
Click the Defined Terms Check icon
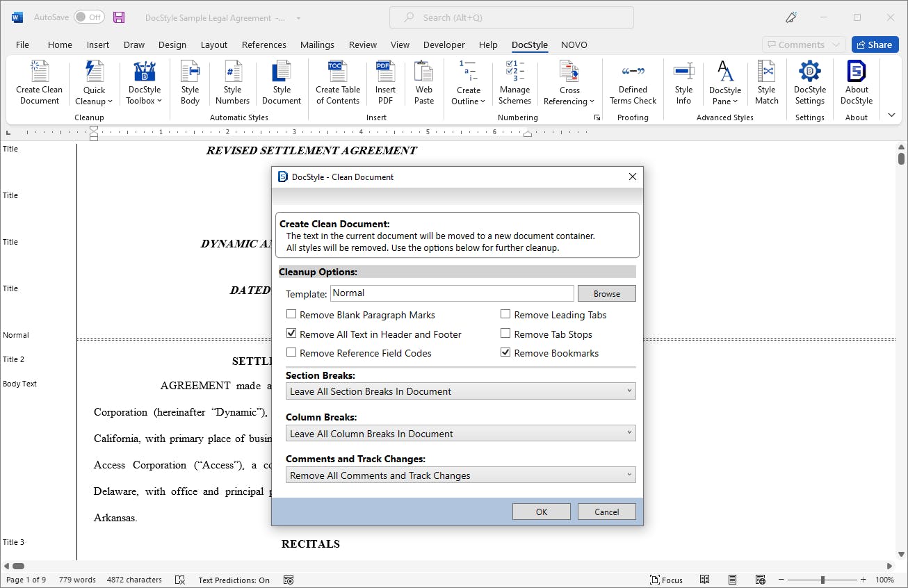pos(633,72)
